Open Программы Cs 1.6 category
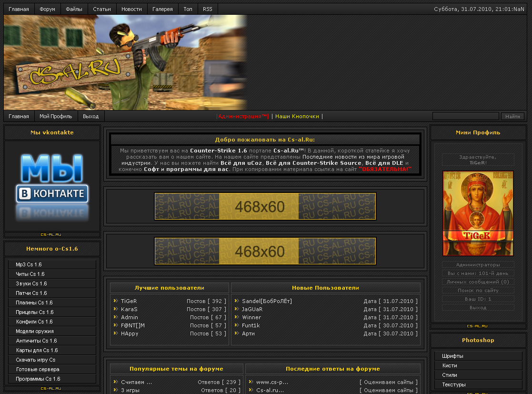The height and width of the screenshot is (394, 532). coord(52,378)
